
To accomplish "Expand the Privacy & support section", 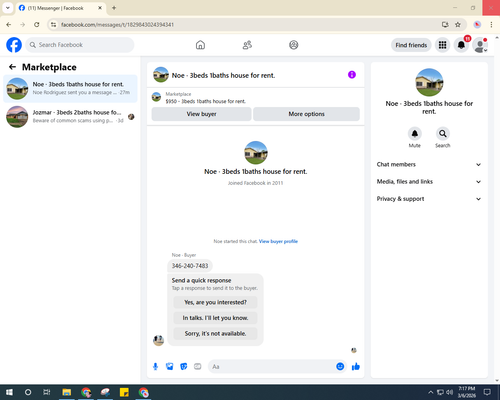I will [x=429, y=199].
